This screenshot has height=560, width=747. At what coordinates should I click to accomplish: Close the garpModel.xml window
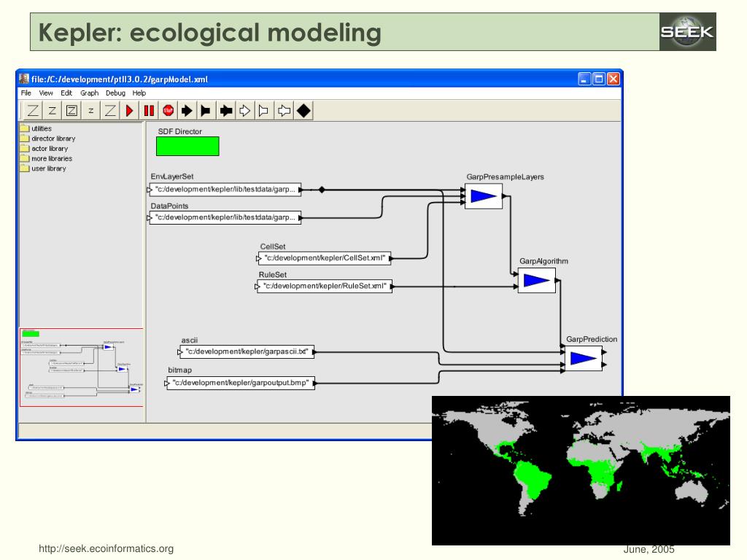(614, 79)
